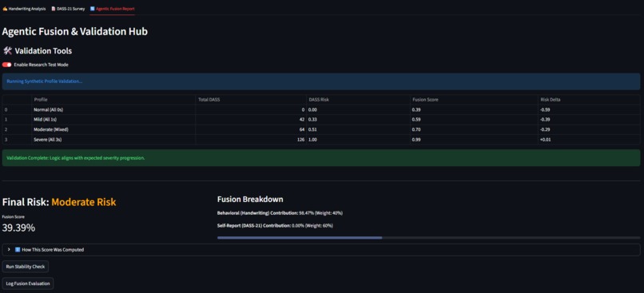Click the Self-Report (DASS-21) Contribution line
The image size is (644, 293).
tap(275, 226)
